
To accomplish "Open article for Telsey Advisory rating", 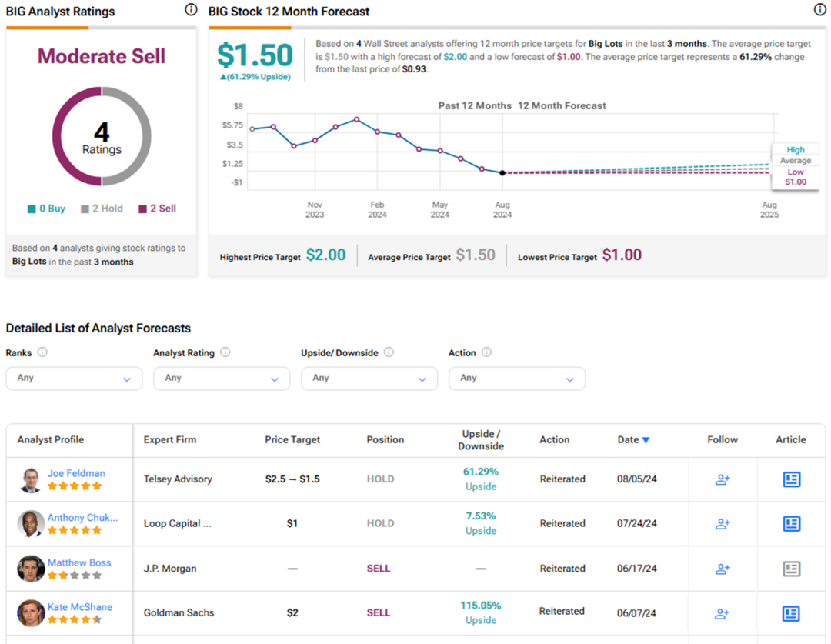I will tap(792, 479).
